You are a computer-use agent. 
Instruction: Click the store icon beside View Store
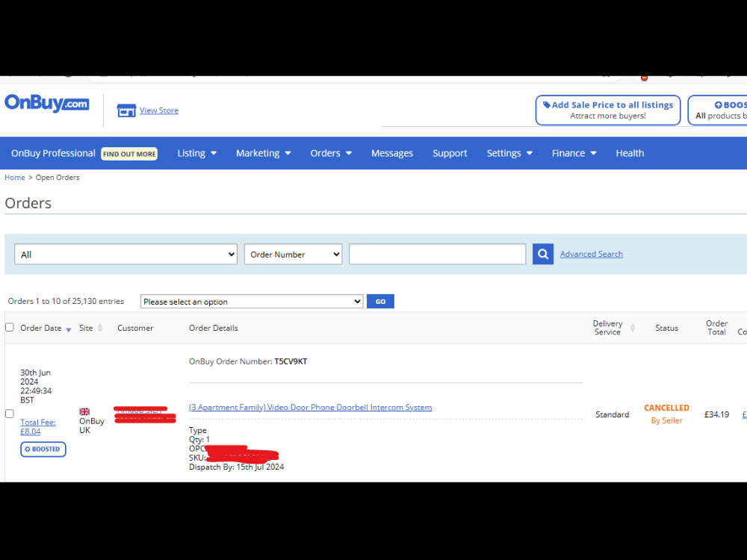(126, 111)
